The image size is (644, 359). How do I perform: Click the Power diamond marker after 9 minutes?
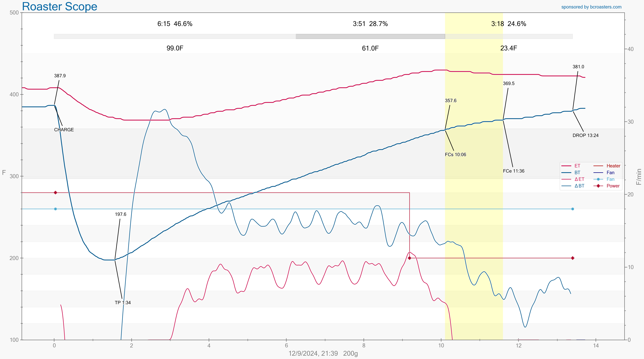click(x=410, y=258)
